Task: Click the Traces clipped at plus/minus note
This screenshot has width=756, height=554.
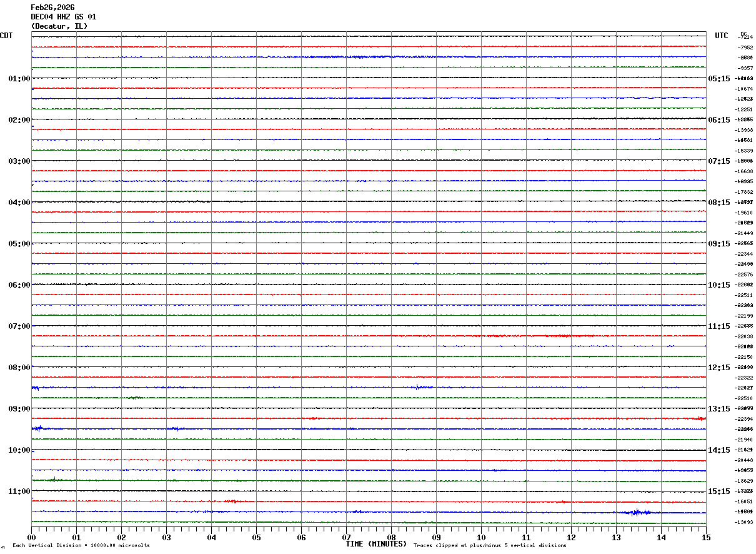Action: pyautogui.click(x=490, y=545)
